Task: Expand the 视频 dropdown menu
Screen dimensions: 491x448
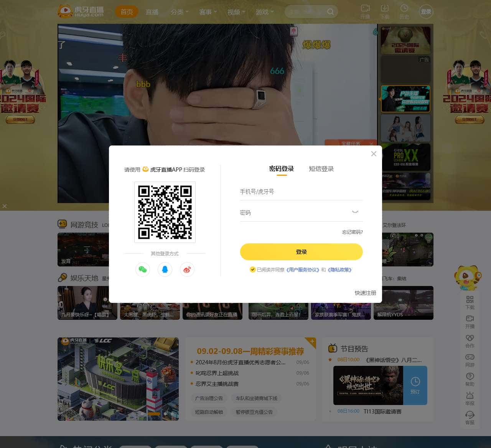Action: tap(236, 12)
